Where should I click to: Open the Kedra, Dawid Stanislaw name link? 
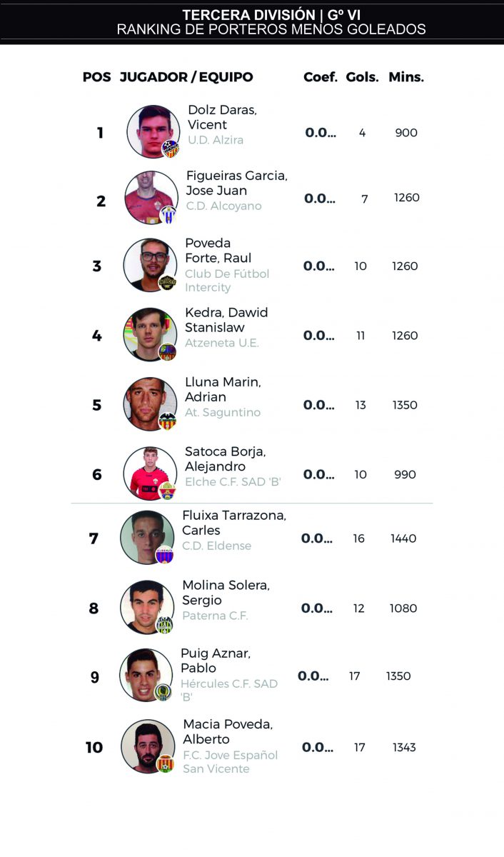tap(226, 320)
